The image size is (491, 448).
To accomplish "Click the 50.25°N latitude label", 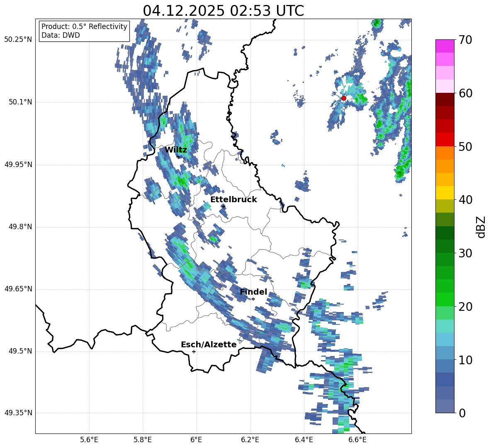I will click(18, 40).
